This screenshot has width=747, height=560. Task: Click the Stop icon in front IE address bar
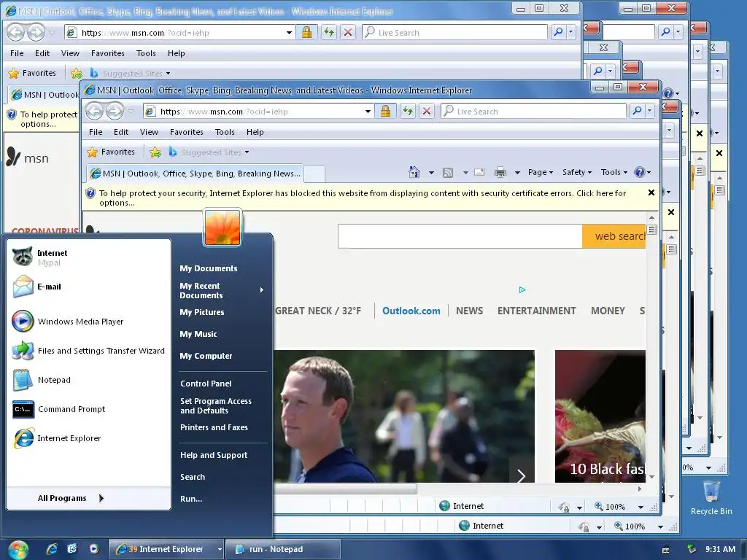pyautogui.click(x=427, y=112)
